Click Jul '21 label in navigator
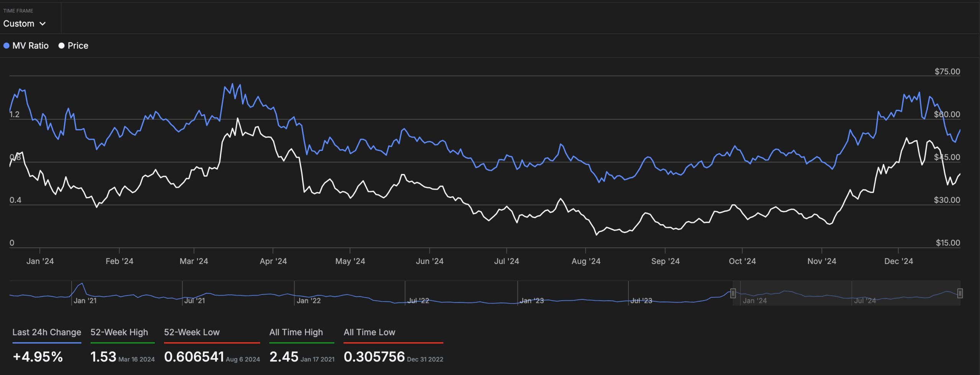This screenshot has height=375, width=980. (x=194, y=301)
